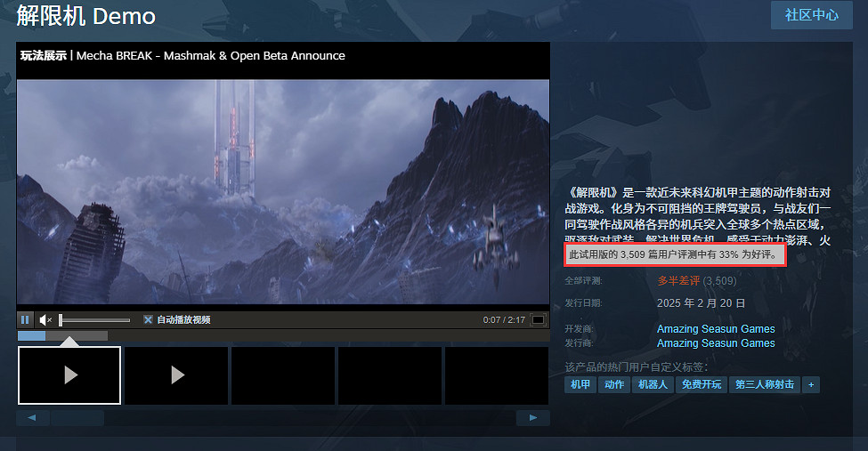
Task: Open developer Amazing Seasun Games link
Action: click(x=716, y=329)
